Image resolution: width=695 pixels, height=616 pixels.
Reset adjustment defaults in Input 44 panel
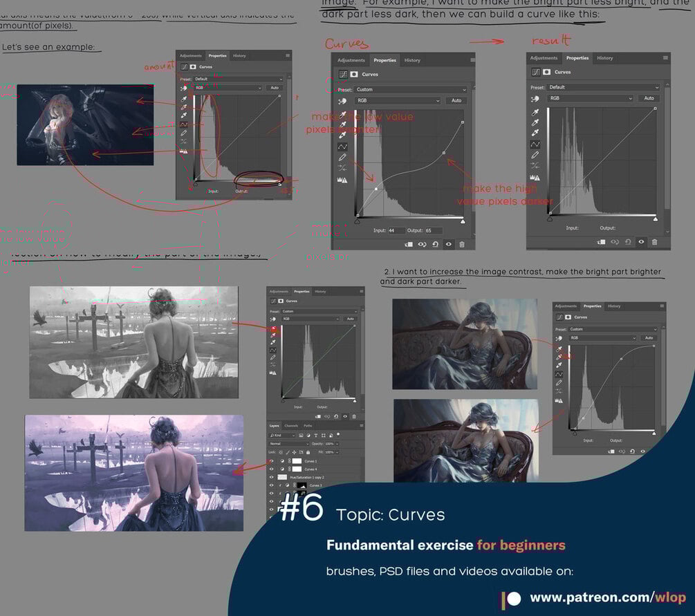(435, 244)
